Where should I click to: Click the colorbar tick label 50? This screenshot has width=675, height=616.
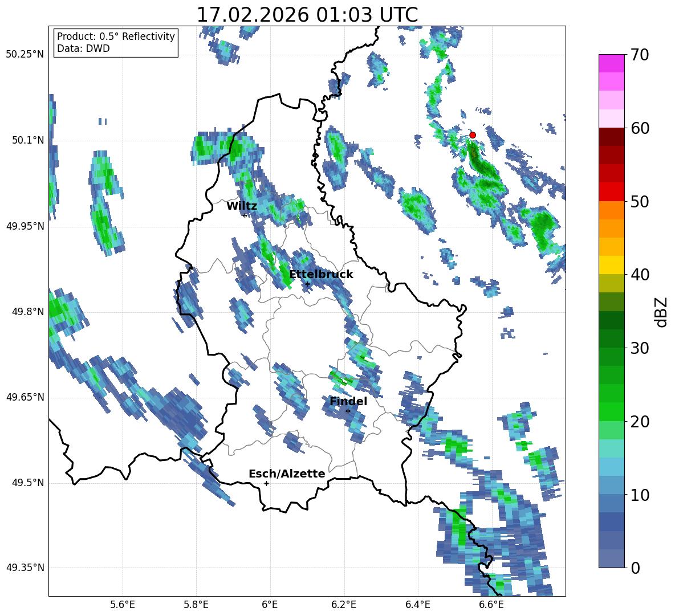[x=640, y=202]
